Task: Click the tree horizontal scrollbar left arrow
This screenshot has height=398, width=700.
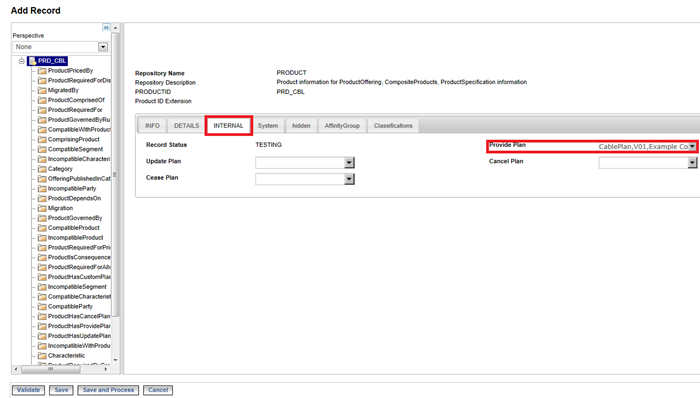Action: tap(16, 369)
